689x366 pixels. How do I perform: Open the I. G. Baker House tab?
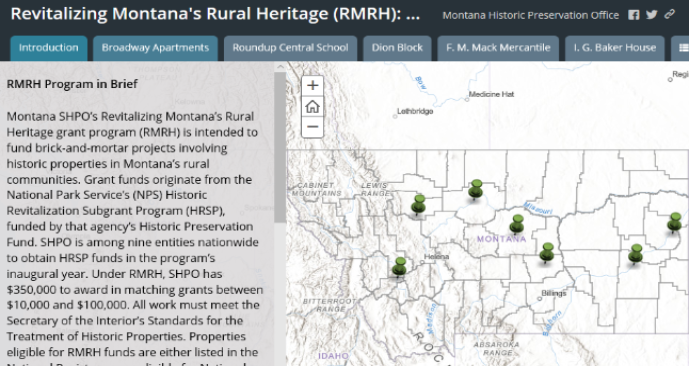click(x=615, y=48)
